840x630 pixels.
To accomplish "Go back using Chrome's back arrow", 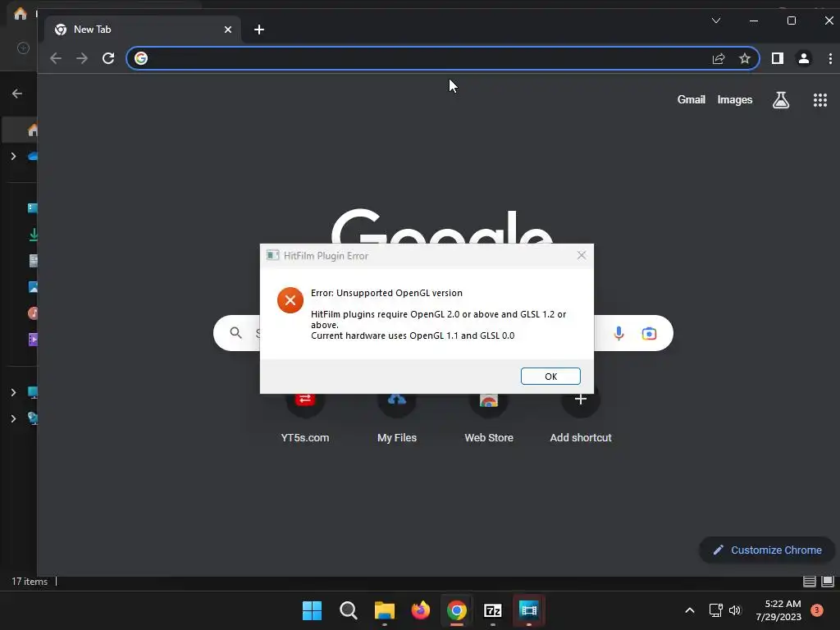I will (56, 58).
